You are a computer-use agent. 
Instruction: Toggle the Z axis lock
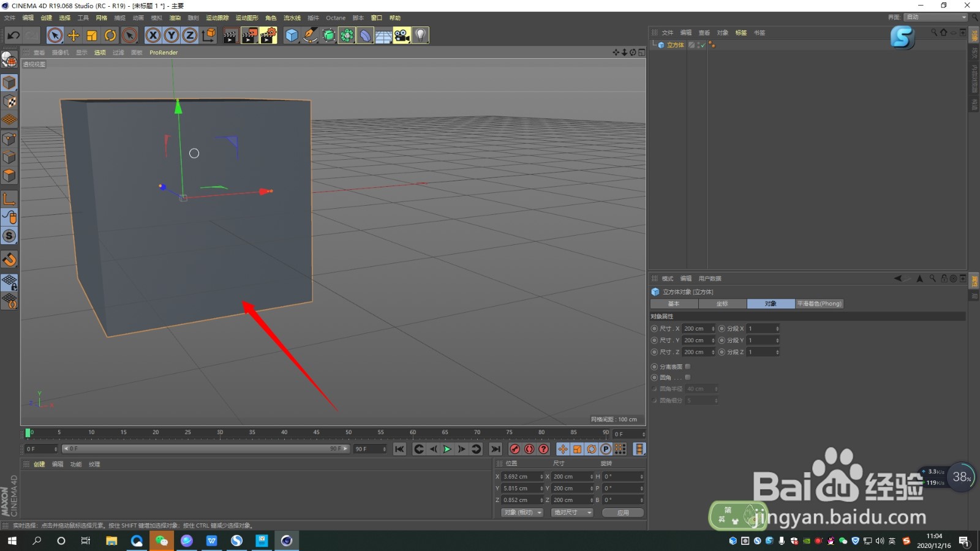tap(190, 36)
